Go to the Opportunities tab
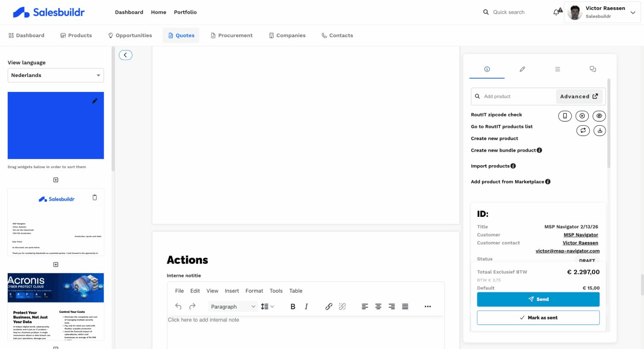The height and width of the screenshot is (349, 644). coord(130,35)
